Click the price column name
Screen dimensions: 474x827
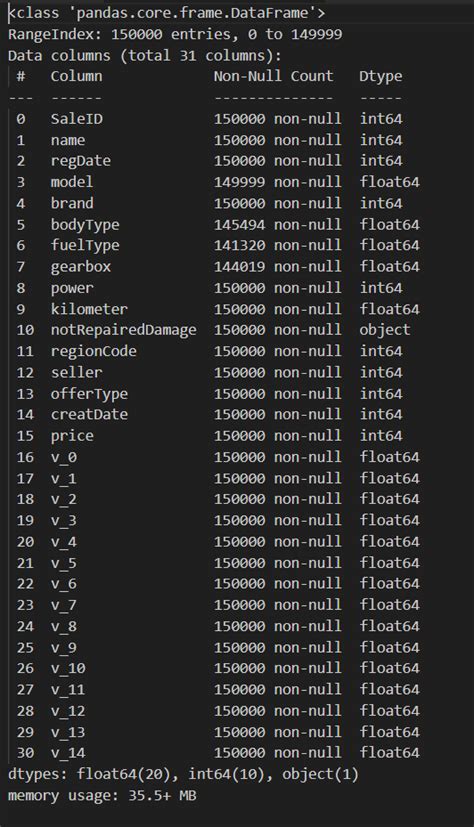(72, 436)
